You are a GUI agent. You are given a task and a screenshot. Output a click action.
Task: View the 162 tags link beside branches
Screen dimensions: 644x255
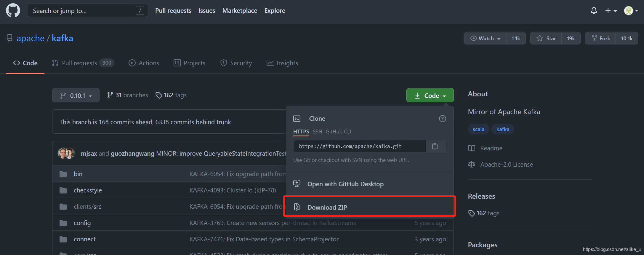171,95
